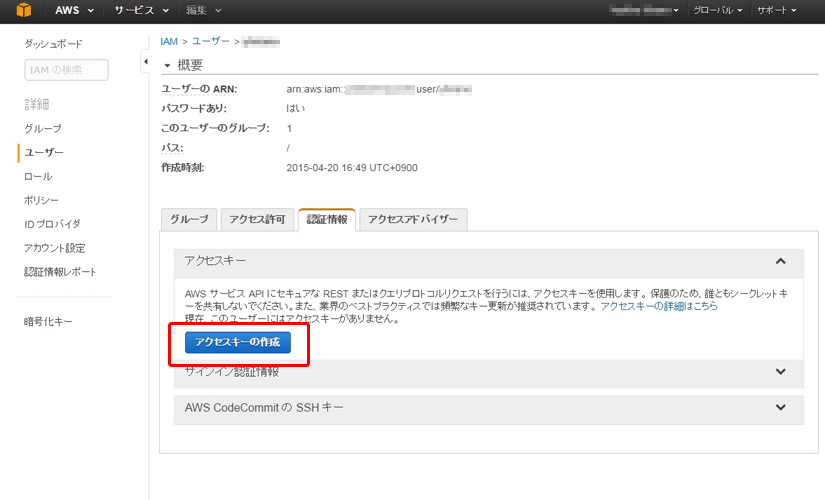The height and width of the screenshot is (500, 825).
Task: Open the AWS dropdown menu
Action: [x=75, y=10]
